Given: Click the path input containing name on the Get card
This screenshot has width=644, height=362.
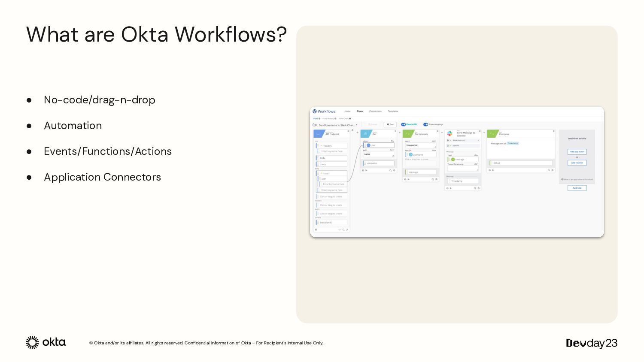Looking at the screenshot, I should click(x=378, y=154).
